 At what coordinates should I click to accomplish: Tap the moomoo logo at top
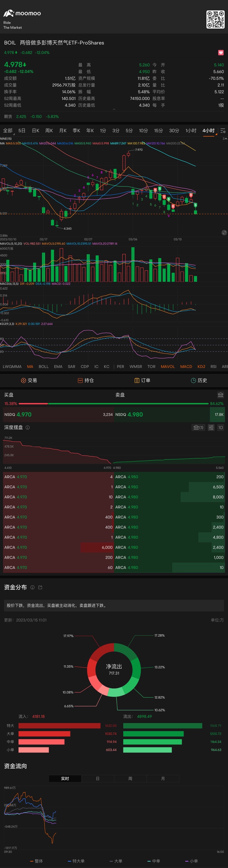(22, 14)
